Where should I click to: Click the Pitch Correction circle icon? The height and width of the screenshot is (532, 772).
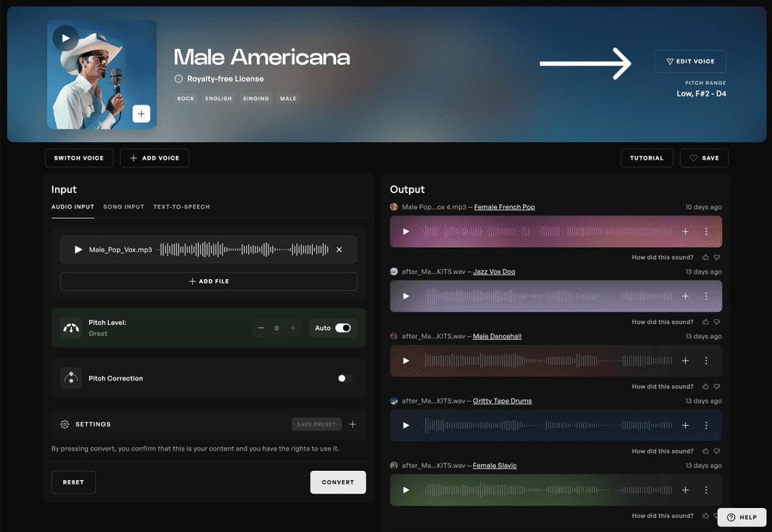pyautogui.click(x=70, y=378)
